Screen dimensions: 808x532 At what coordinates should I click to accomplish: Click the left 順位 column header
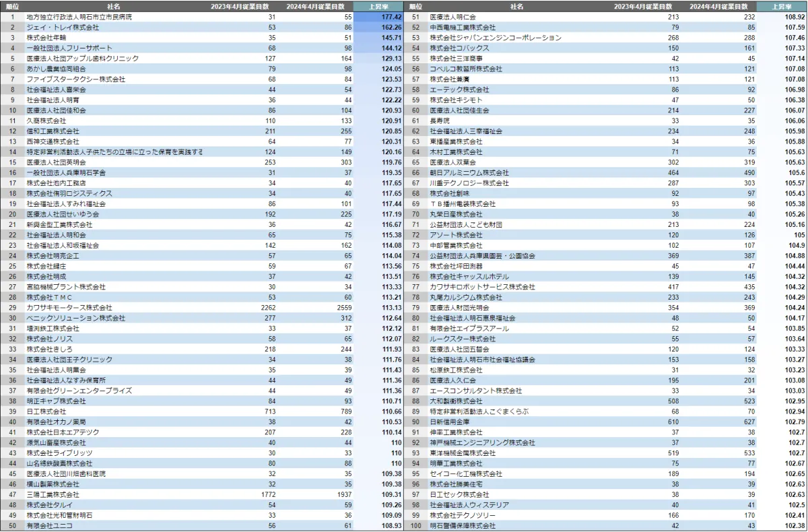point(12,6)
